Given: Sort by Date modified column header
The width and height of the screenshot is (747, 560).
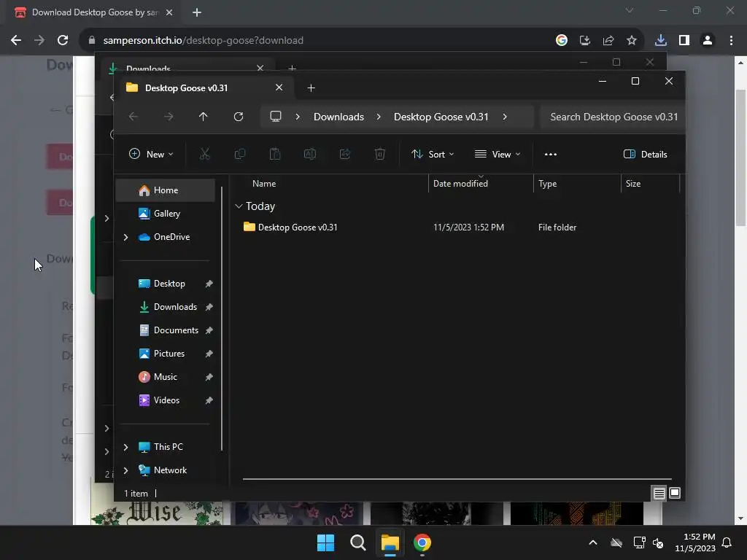Looking at the screenshot, I should pos(460,184).
